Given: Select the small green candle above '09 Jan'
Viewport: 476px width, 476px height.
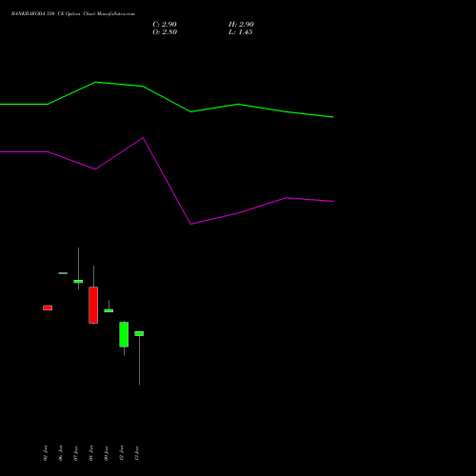Looking at the screenshot, I should [x=109, y=310].
